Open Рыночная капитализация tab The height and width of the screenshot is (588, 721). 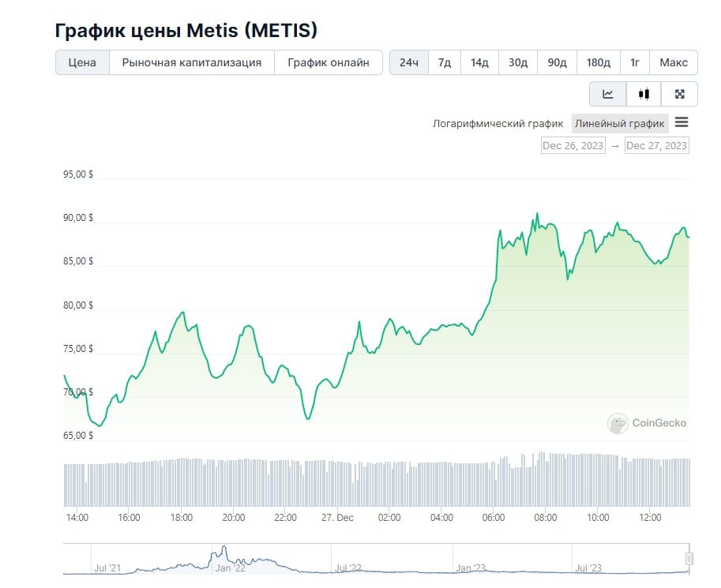coord(191,62)
